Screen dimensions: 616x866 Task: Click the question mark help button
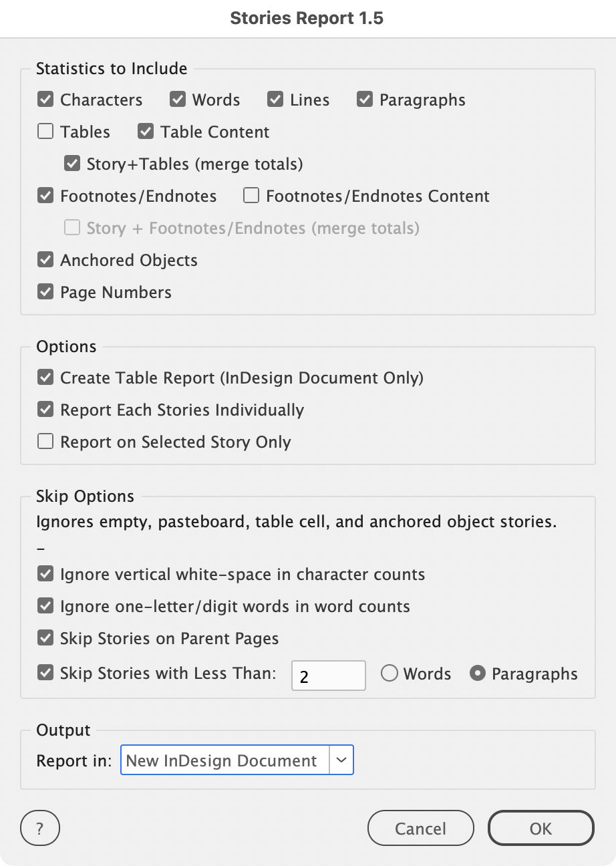point(40,829)
